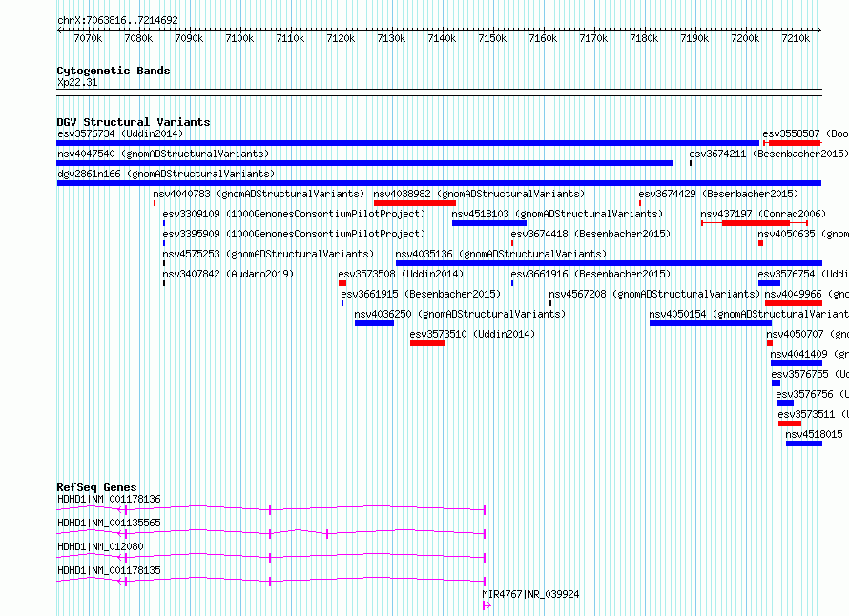Click the ruler's right arrow end
This screenshot has height=616, width=849.
click(x=819, y=30)
